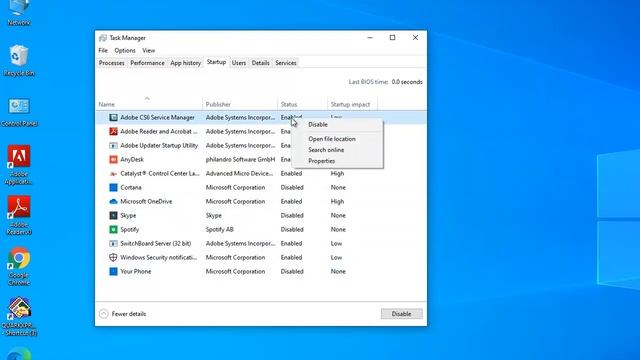640x360 pixels.
Task: Click the AnyDesk startup entry icon
Action: point(113,160)
